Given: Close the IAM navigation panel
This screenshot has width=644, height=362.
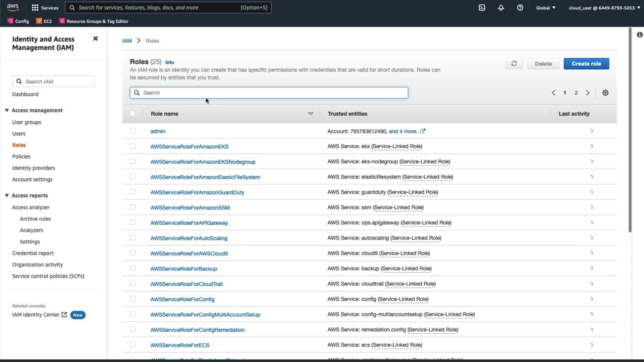Looking at the screenshot, I should [96, 39].
